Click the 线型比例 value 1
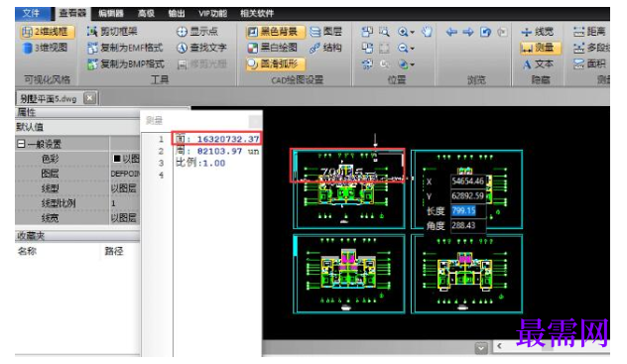 pyautogui.click(x=125, y=203)
